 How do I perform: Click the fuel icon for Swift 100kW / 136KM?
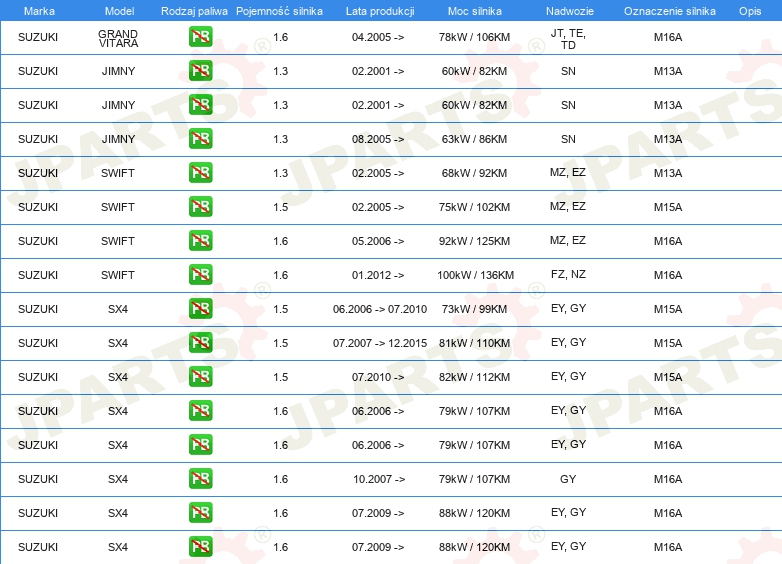pos(200,275)
